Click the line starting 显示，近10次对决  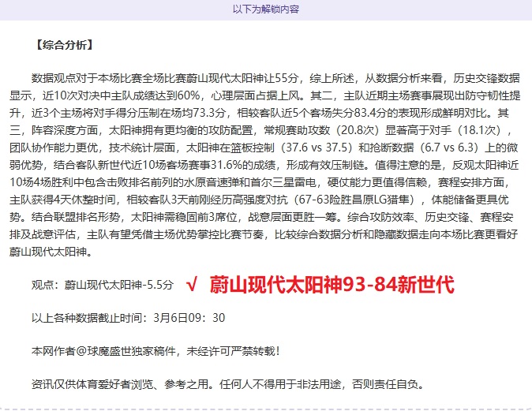264,95
